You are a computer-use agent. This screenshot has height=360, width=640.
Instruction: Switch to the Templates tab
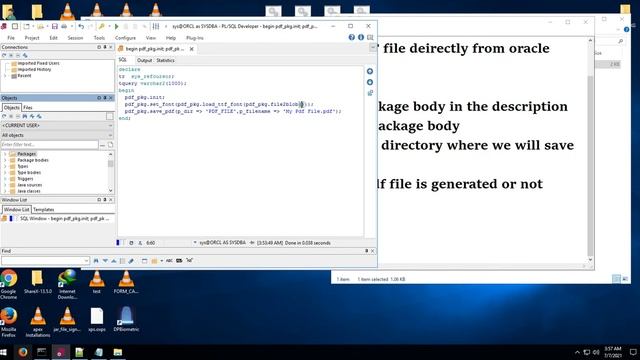[x=44, y=209]
